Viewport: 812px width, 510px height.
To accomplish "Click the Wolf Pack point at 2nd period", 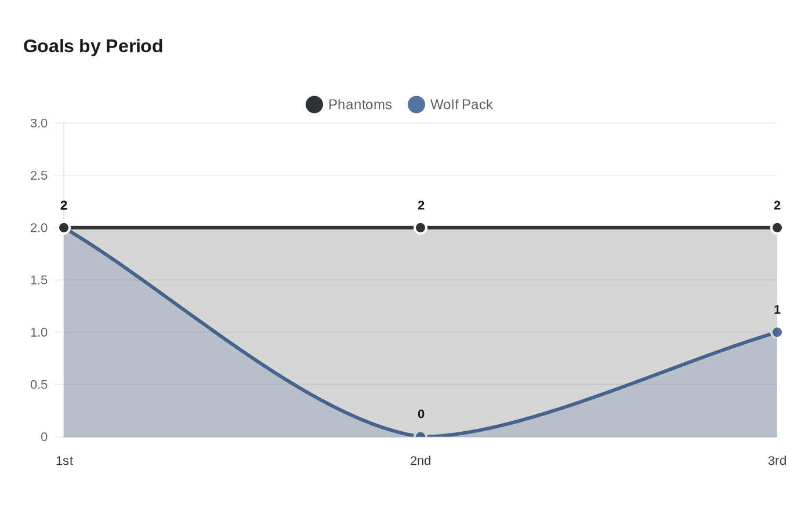I will tap(420, 436).
